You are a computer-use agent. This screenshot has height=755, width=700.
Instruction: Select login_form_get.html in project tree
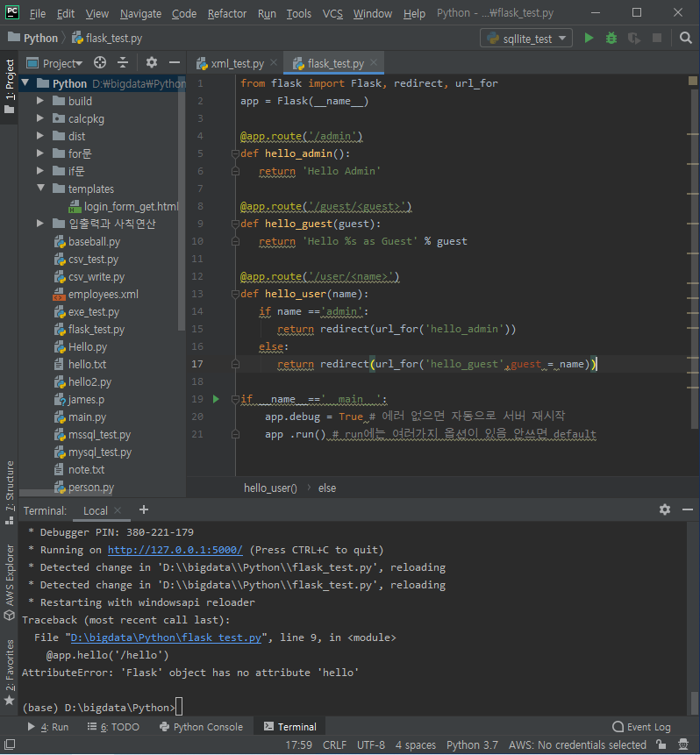tap(124, 206)
